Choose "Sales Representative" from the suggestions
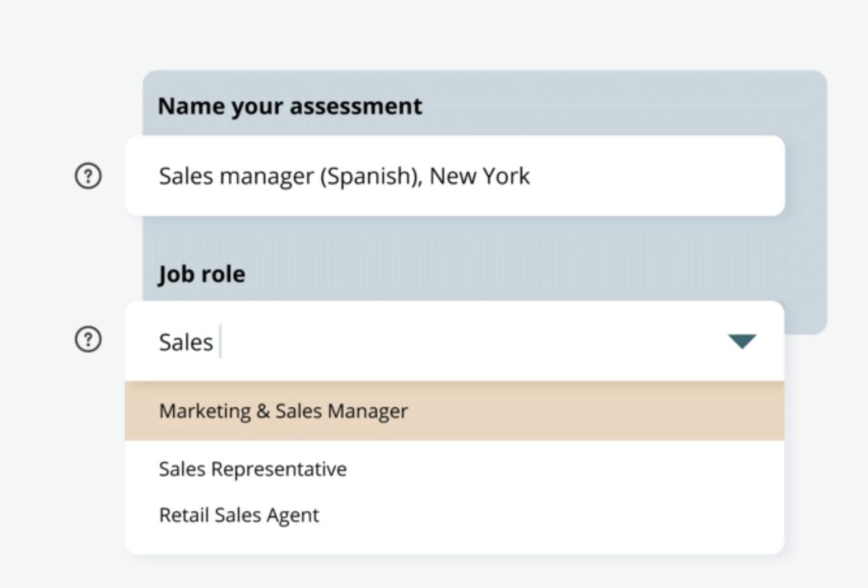868x588 pixels. point(252,469)
